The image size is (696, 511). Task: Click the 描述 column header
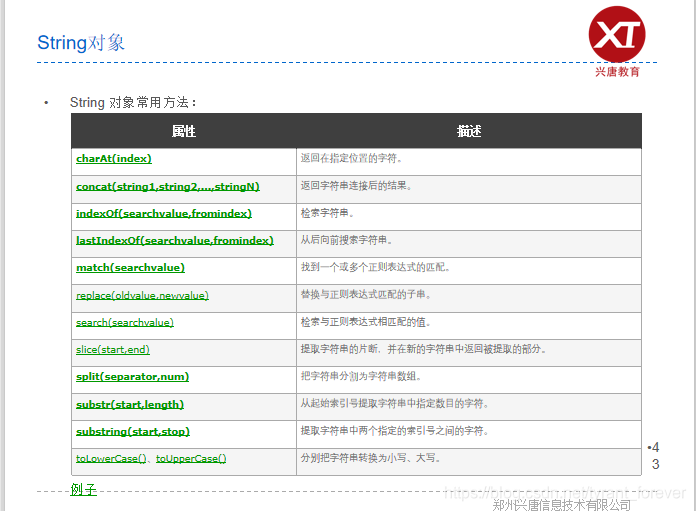pos(469,131)
